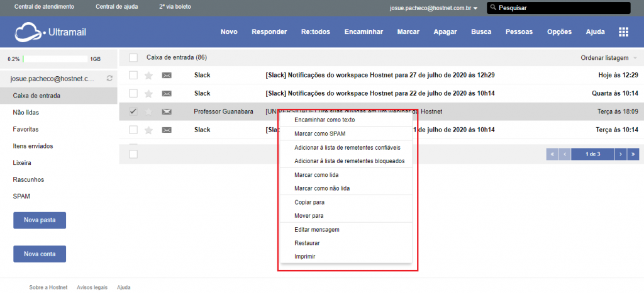Screen dimensions: 644x294
Task: Select all messages with the header checkbox
Action: coord(133,58)
